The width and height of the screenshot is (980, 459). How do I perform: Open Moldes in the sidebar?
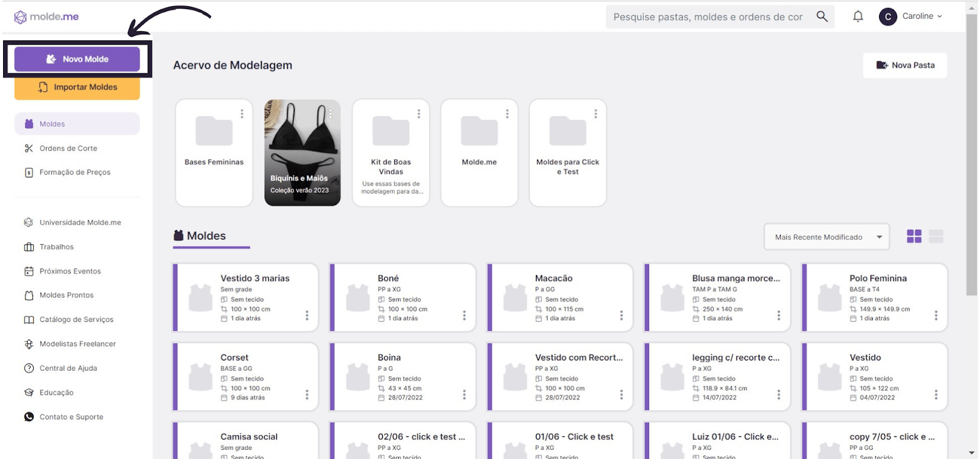(77, 124)
